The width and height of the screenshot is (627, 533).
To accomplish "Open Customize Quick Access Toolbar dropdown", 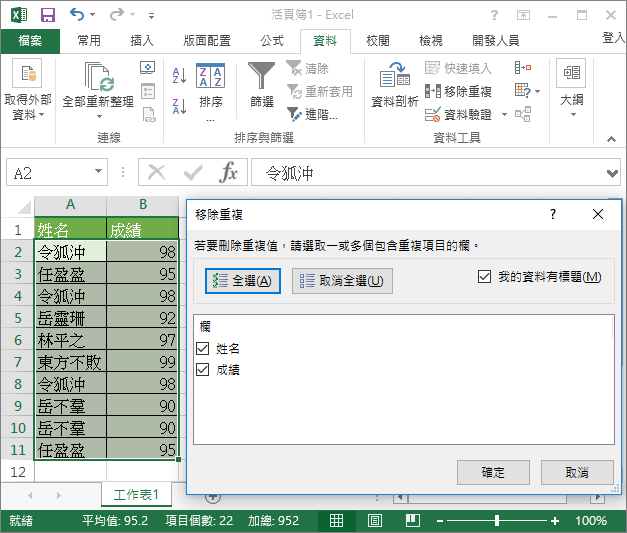I will 151,16.
